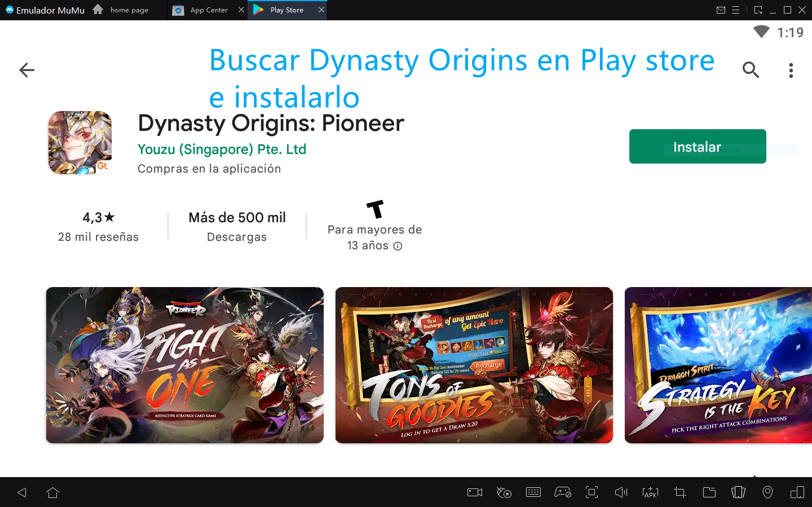Image resolution: width=812 pixels, height=507 pixels.
Task: Open the screen recorder camera icon
Action: 475,492
